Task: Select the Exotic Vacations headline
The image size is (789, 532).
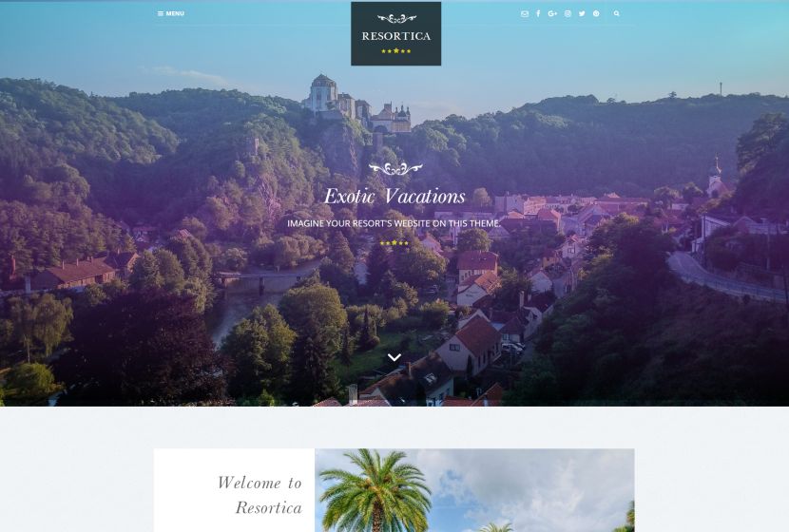Action: click(x=394, y=196)
